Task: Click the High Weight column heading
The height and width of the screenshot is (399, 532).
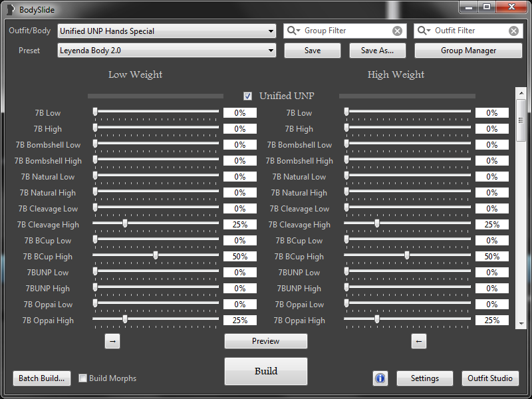Action: click(396, 74)
